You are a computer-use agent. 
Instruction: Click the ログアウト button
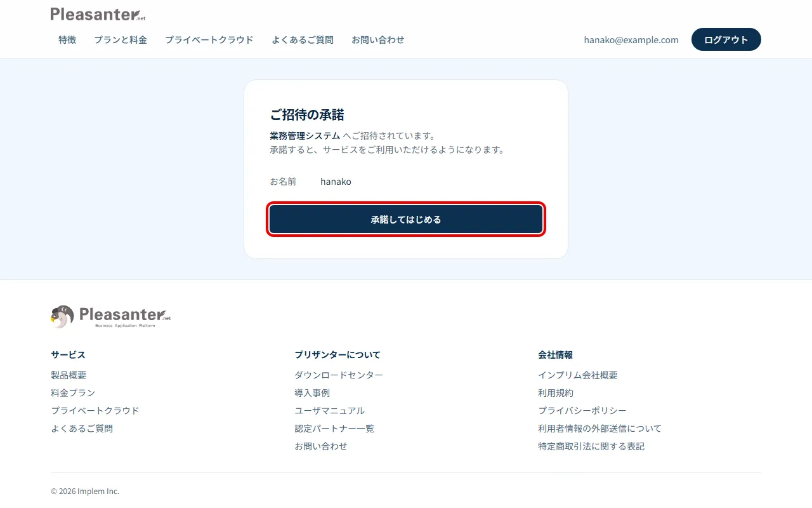(x=726, y=39)
